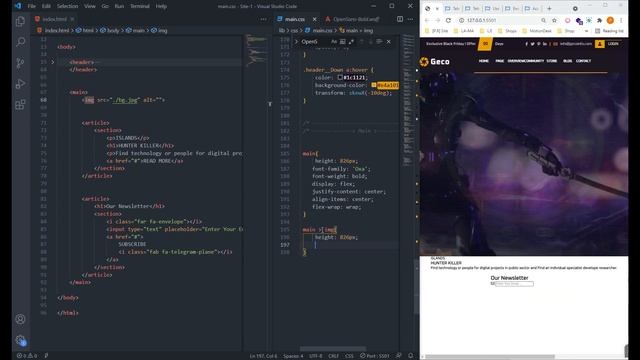The height and width of the screenshot is (360, 640).
Task: Open the File menu
Action: coord(31,6)
